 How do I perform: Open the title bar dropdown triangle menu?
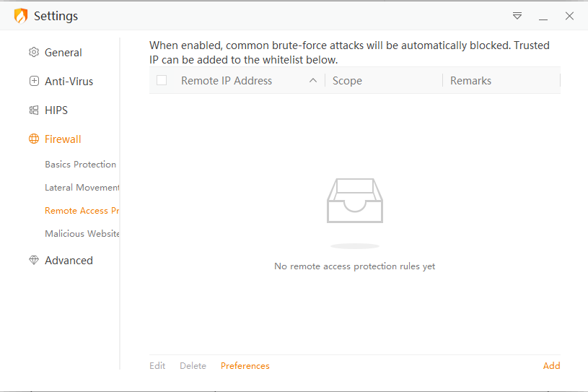click(x=517, y=16)
